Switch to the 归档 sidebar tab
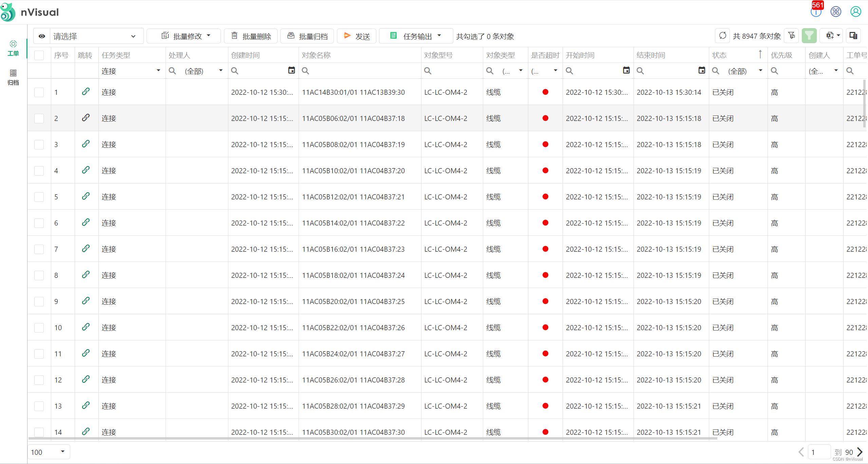The height and width of the screenshot is (464, 868). (13, 77)
